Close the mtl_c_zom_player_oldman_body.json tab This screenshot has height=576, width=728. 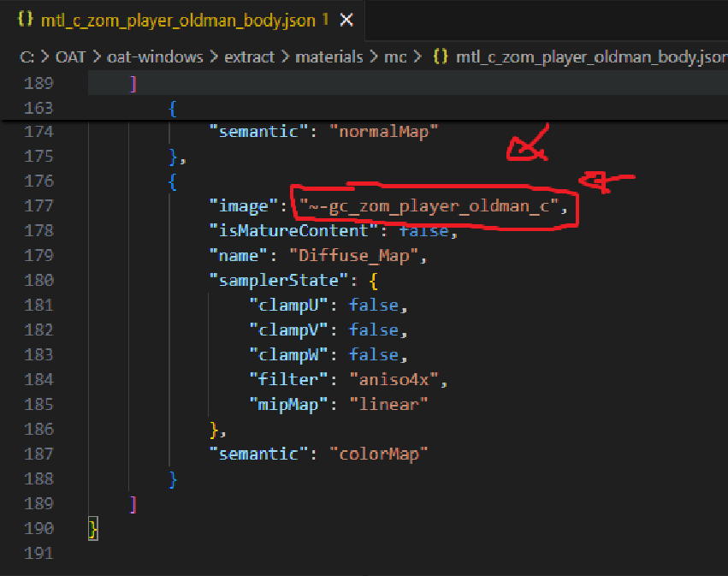[x=346, y=19]
